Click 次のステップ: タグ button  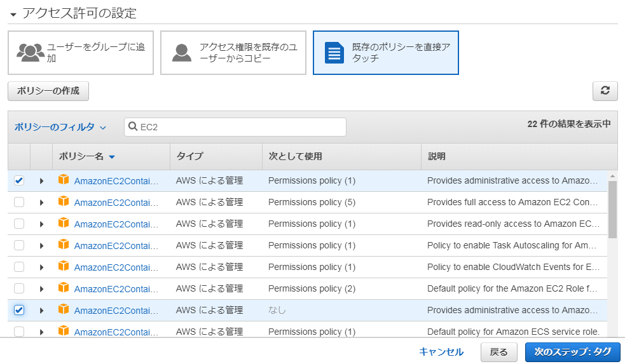572,352
